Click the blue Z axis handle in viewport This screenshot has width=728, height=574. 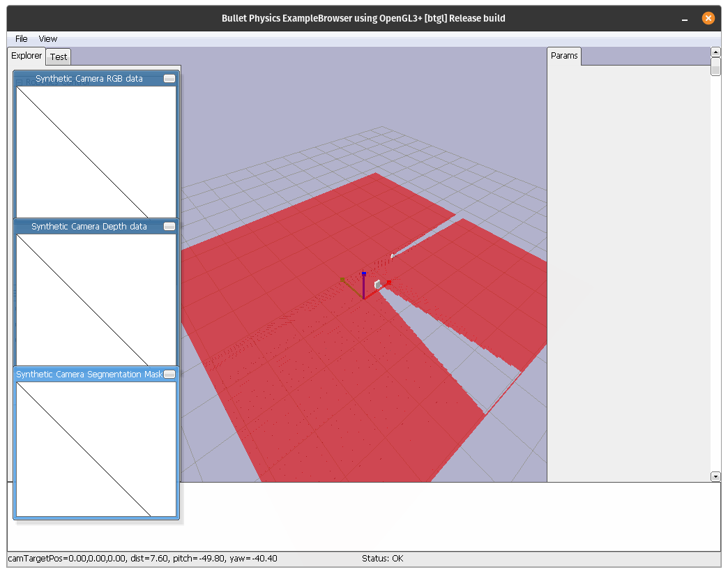pos(364,274)
